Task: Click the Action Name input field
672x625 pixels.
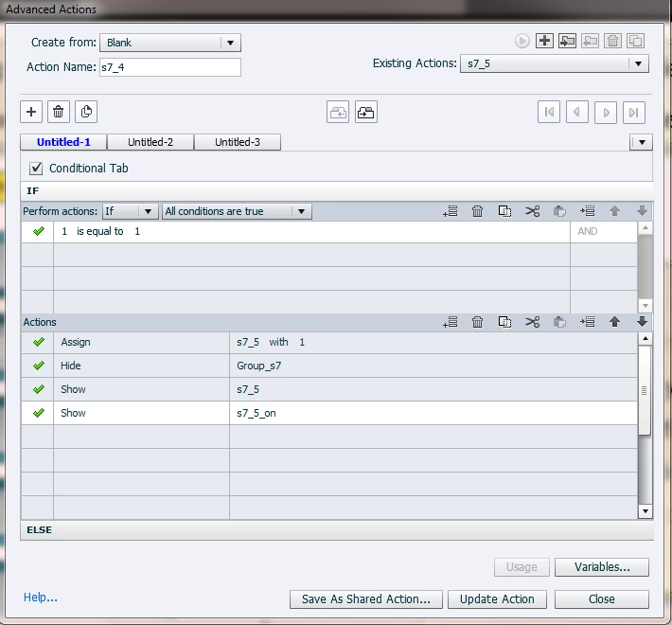Action: pos(170,67)
